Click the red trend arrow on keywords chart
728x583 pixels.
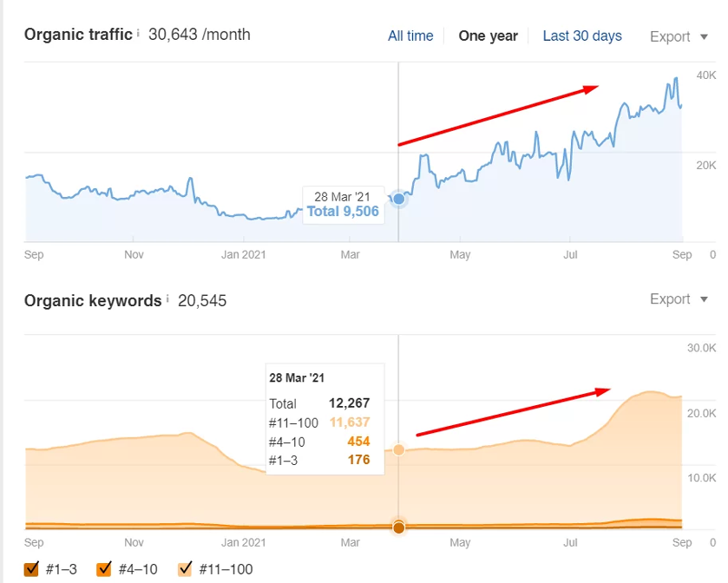(x=514, y=411)
